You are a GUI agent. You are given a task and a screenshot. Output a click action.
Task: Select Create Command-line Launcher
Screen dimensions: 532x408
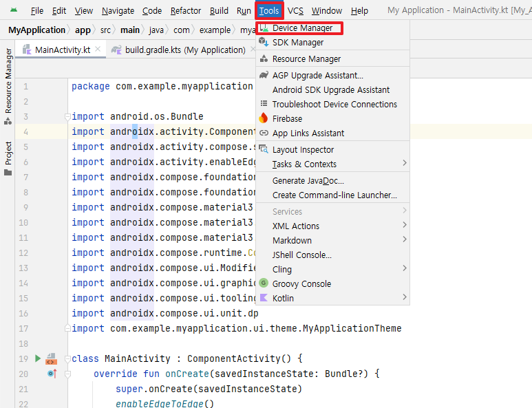[333, 195]
